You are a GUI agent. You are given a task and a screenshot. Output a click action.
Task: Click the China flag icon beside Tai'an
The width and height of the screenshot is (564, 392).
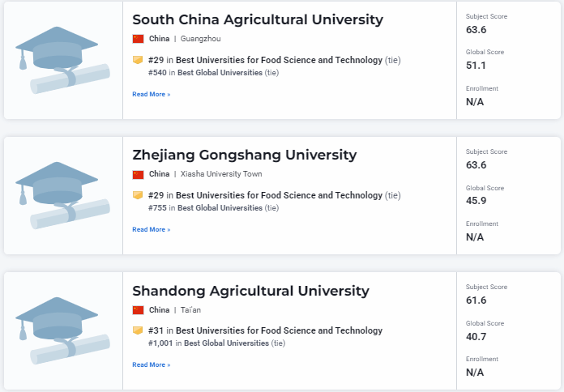[138, 309]
